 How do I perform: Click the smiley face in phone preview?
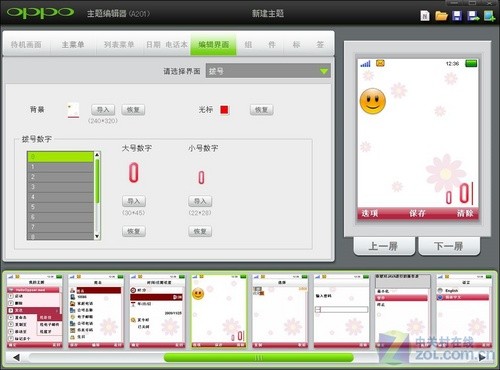click(x=373, y=101)
